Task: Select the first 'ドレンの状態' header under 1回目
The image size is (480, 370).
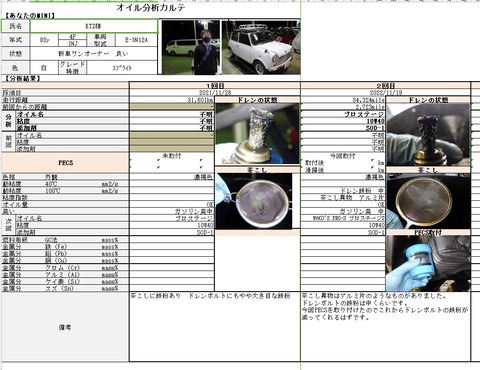Action: 257,100
